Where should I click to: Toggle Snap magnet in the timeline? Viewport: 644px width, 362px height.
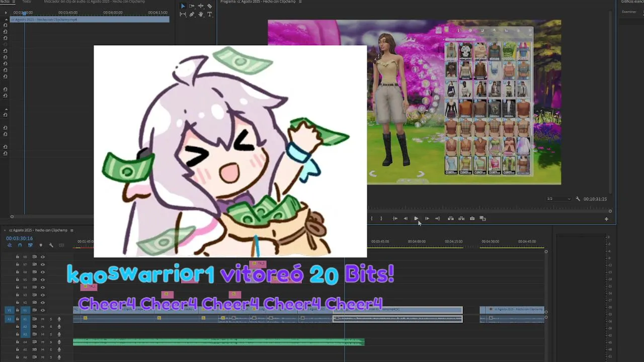tap(20, 245)
